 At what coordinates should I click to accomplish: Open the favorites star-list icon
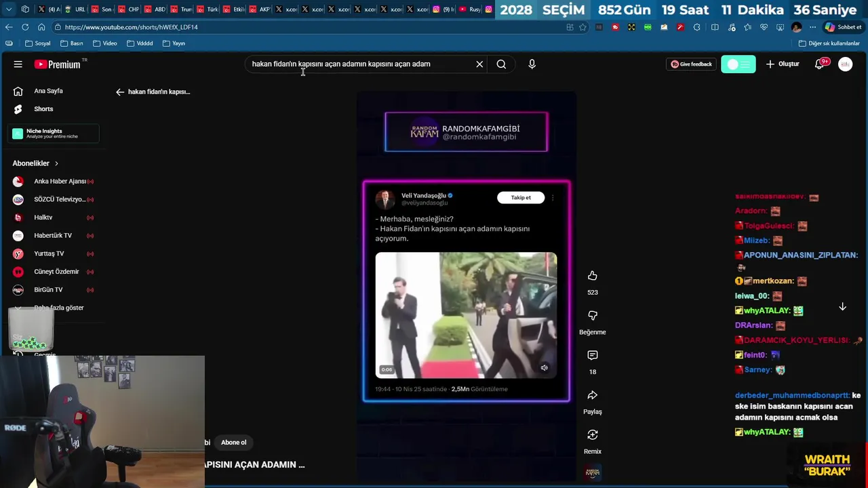pyautogui.click(x=747, y=27)
